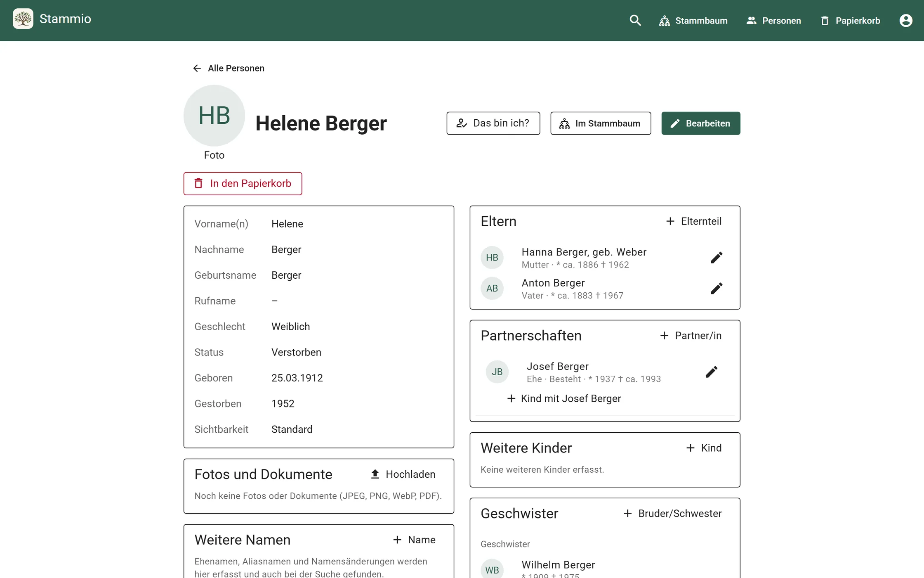
Task: Open search with magnifier icon
Action: click(635, 20)
